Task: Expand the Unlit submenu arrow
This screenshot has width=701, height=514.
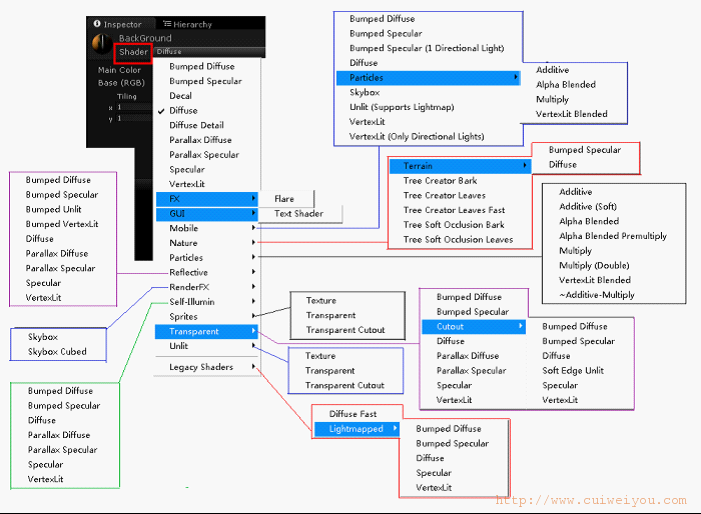Action: click(x=253, y=346)
